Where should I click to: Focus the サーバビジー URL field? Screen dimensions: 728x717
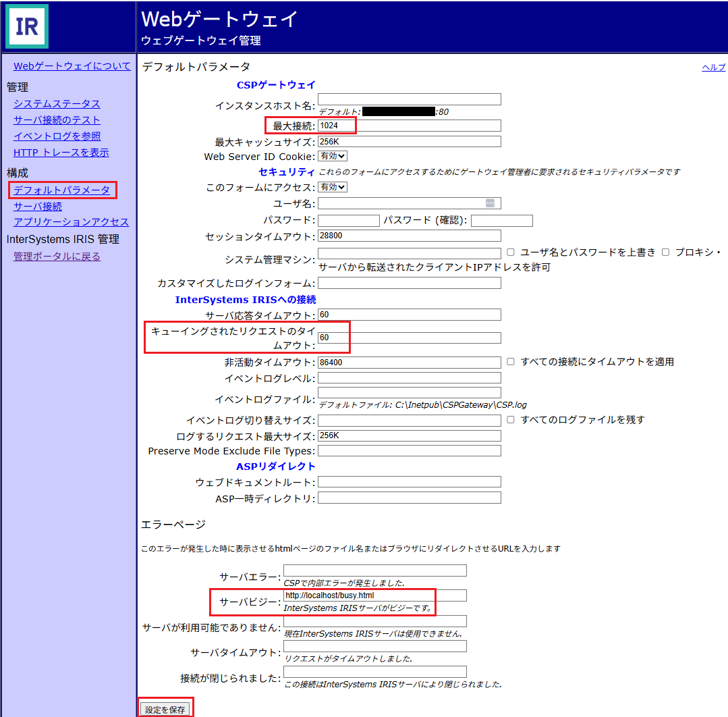pyautogui.click(x=374, y=595)
